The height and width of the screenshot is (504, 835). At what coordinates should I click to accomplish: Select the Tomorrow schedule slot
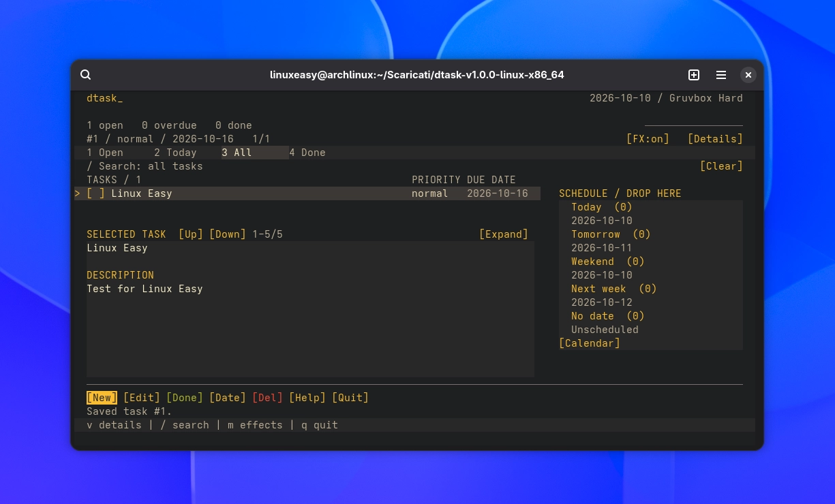(611, 234)
